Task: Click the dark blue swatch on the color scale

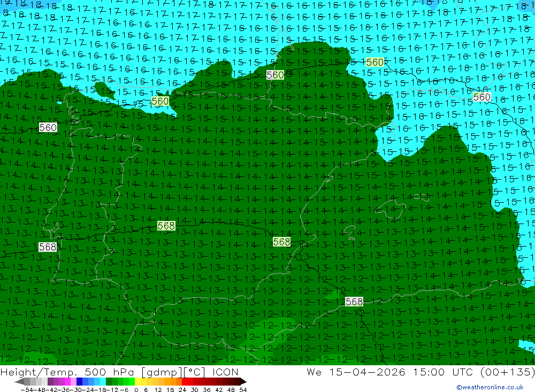Action: 79,382
